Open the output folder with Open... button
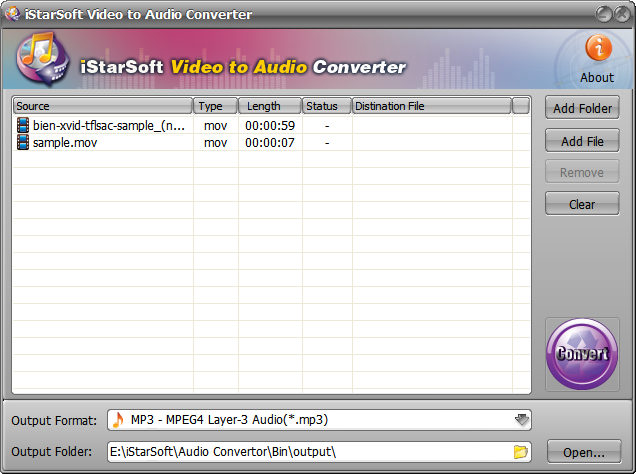 [x=584, y=452]
